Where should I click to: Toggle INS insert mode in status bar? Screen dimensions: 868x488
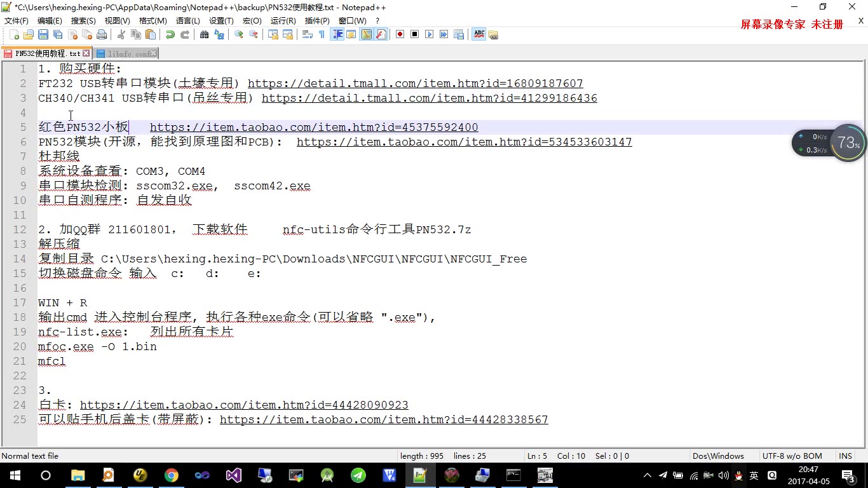coord(845,456)
